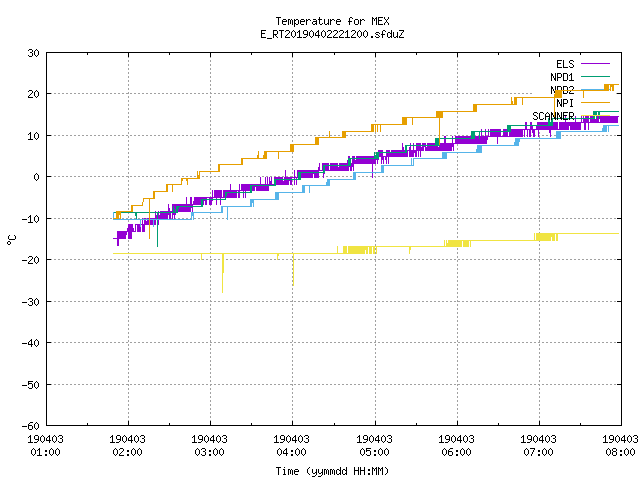Click the deepest yellow SCANNER spike near 03:10
The image size is (640, 480).
coord(222,273)
